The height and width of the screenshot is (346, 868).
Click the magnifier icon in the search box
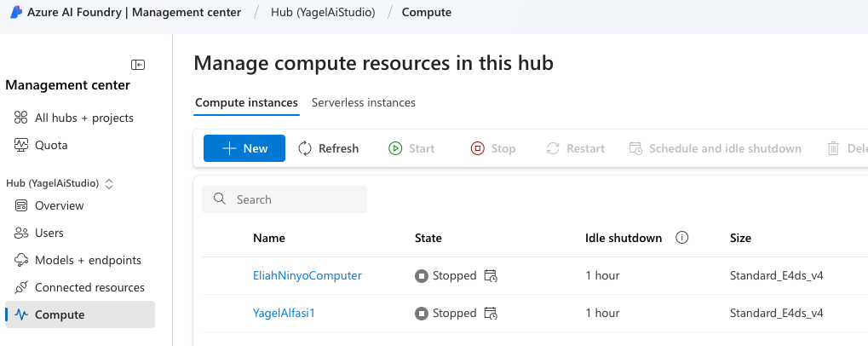[220, 199]
